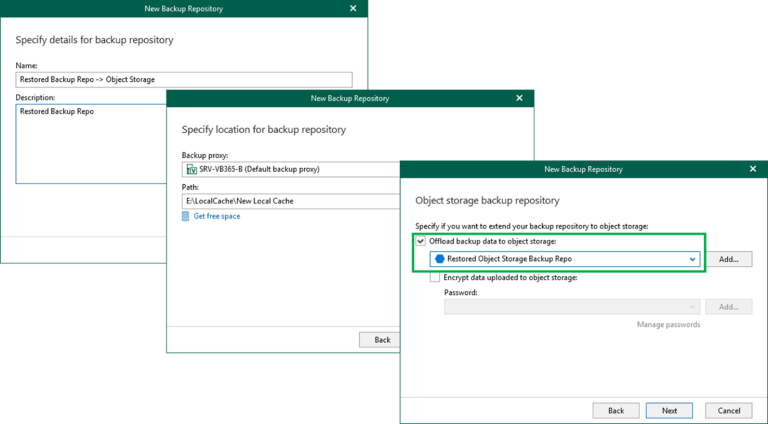This screenshot has height=424, width=768.
Task: Click Back in Object storage window
Action: (616, 410)
